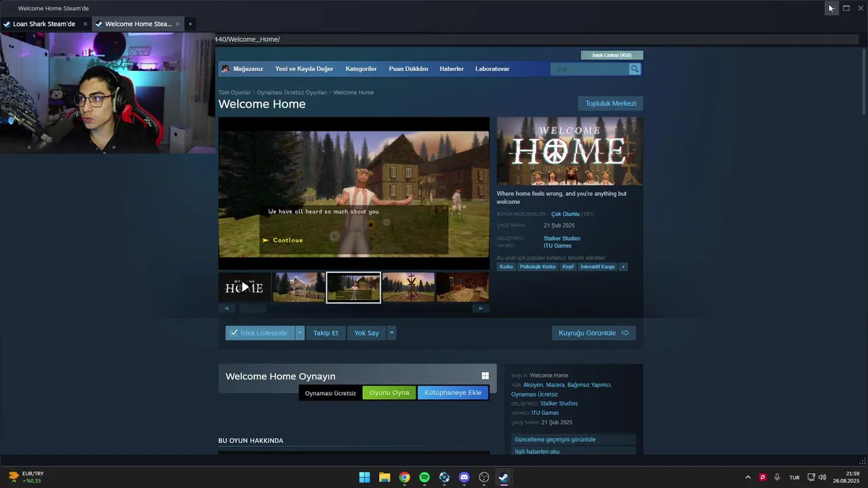Click the page vertical scrollbar
This screenshot has width=868, height=488.
[x=864, y=81]
